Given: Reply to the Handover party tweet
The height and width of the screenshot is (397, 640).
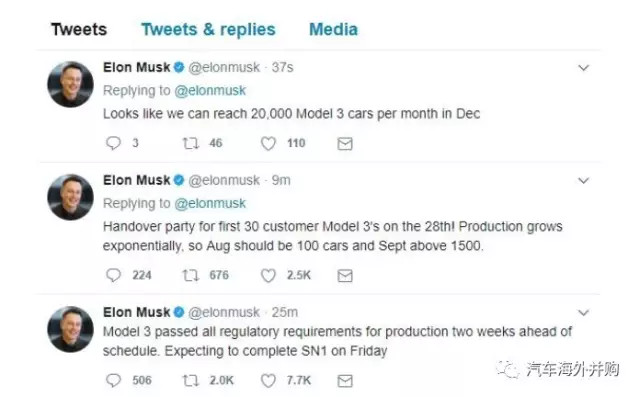Looking at the screenshot, I should pos(113,275).
